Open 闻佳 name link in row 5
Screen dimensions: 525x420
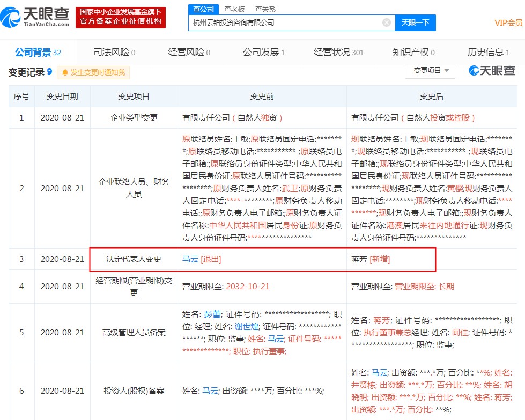click(x=460, y=333)
